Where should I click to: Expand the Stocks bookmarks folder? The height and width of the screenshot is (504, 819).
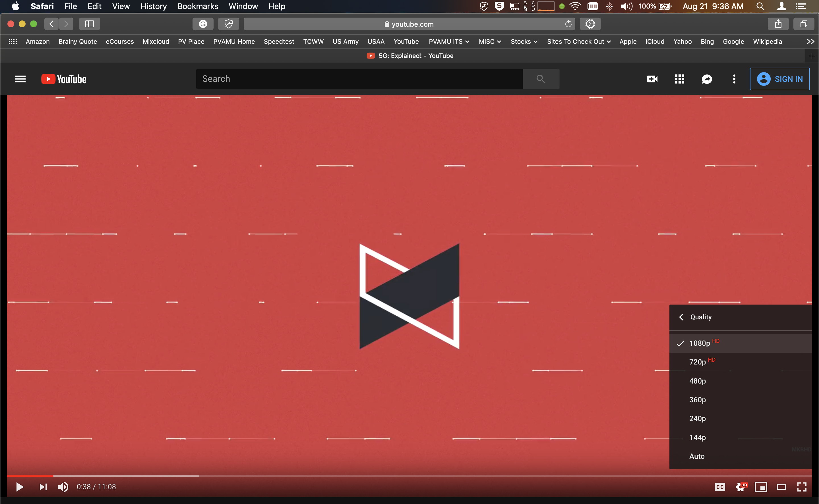click(524, 42)
